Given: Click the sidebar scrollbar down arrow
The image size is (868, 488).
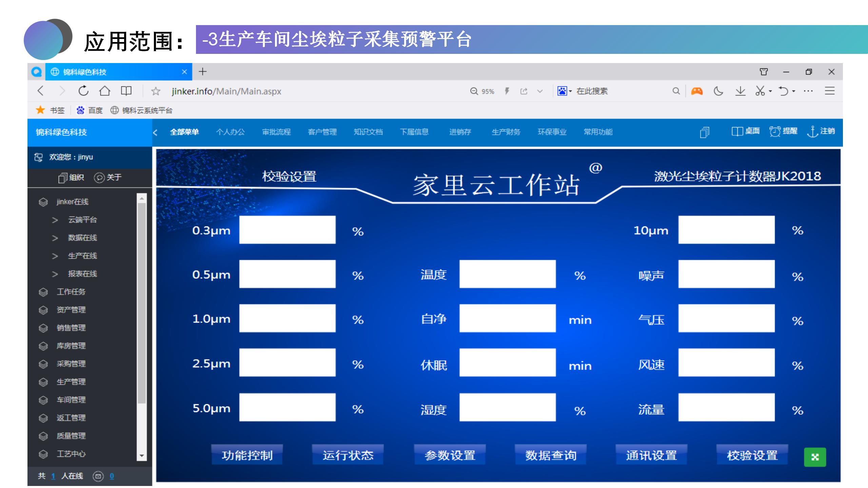Looking at the screenshot, I should tap(142, 456).
